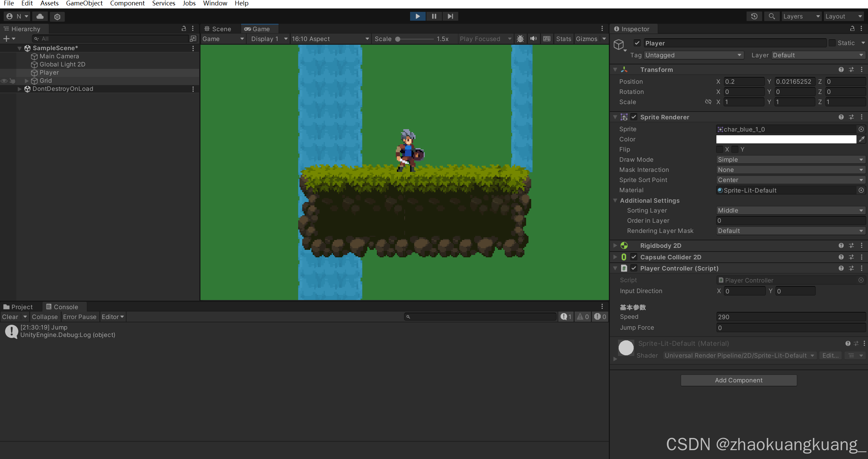Viewport: 868px width, 459px height.
Task: Mute audio in Game view
Action: pyautogui.click(x=534, y=39)
